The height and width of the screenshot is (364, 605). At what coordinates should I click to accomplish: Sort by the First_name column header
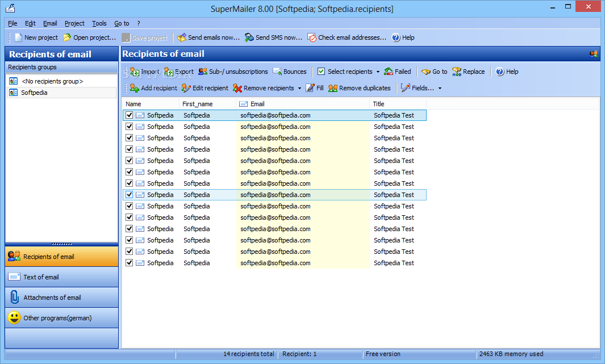(x=207, y=104)
